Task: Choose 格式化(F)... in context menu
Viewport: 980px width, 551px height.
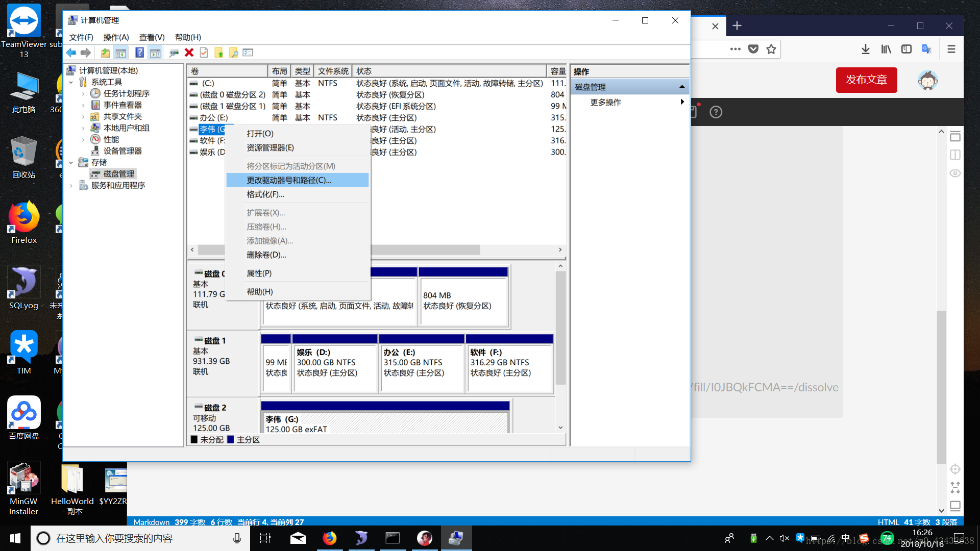Action: click(298, 194)
